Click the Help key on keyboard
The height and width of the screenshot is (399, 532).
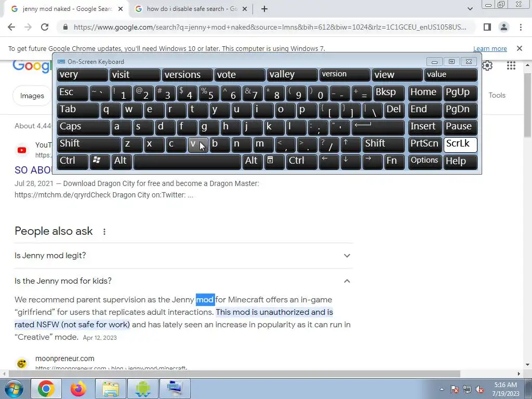(x=460, y=162)
